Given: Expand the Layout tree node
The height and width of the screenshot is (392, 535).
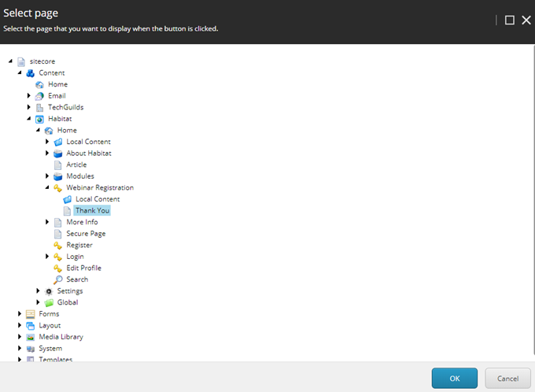Looking at the screenshot, I should click(x=20, y=325).
